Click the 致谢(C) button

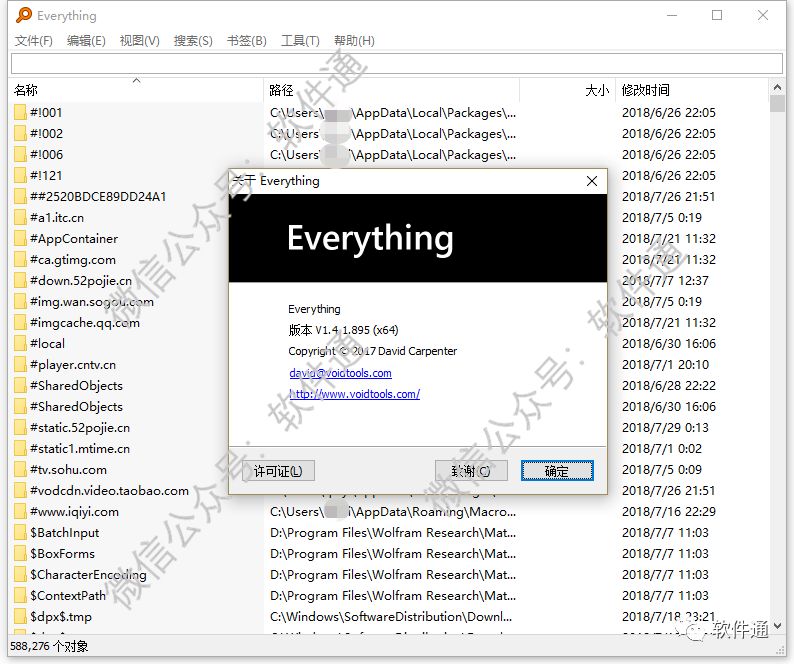[470, 471]
